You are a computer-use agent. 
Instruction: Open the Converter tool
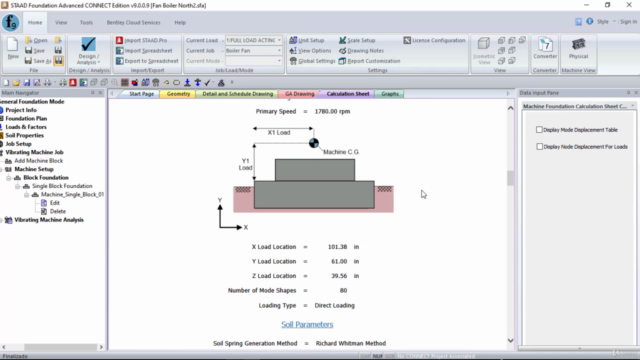pyautogui.click(x=545, y=48)
